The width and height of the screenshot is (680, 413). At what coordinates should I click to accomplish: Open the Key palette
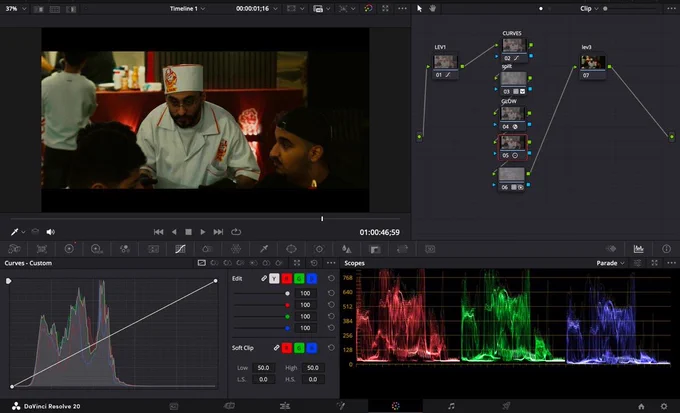coord(375,249)
